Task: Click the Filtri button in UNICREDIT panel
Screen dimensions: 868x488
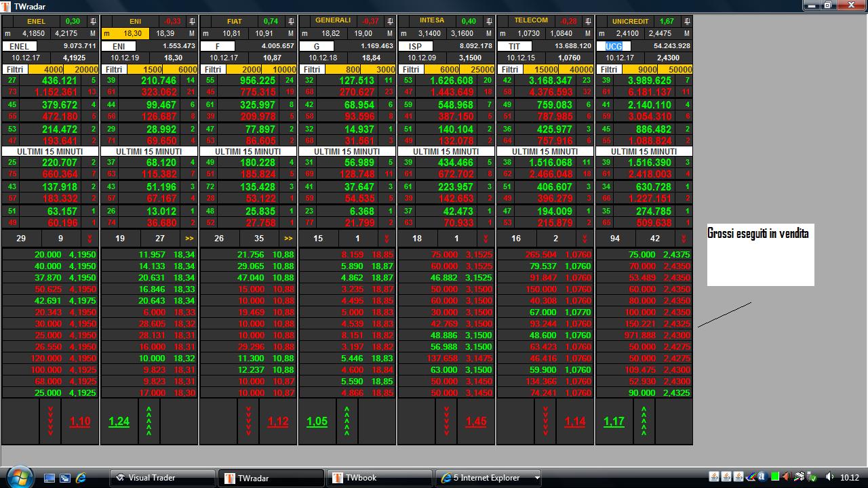Action: coord(609,69)
